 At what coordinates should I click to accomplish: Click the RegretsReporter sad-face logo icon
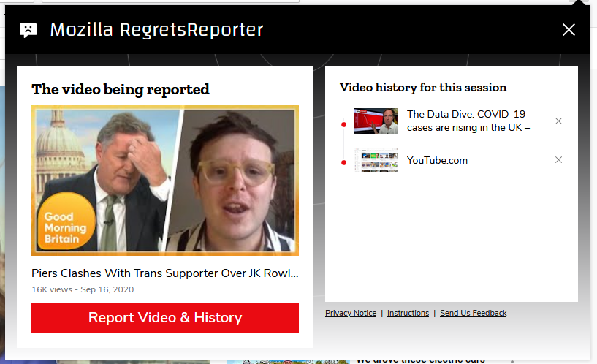(28, 30)
